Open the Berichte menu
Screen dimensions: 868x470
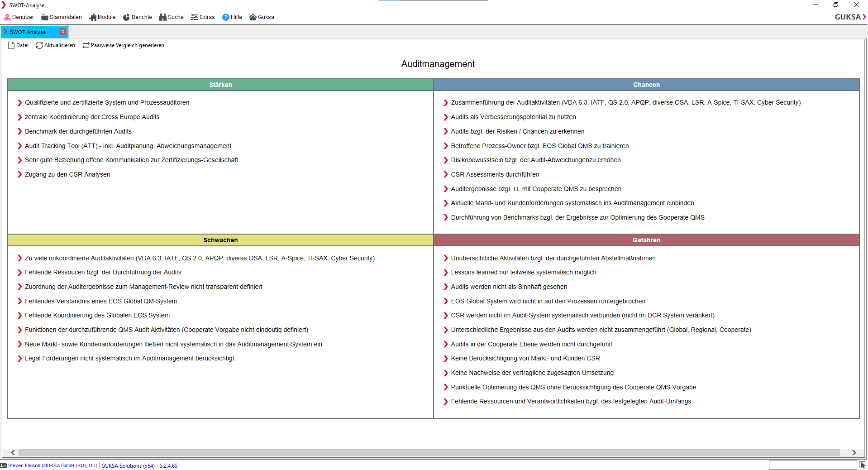(138, 17)
